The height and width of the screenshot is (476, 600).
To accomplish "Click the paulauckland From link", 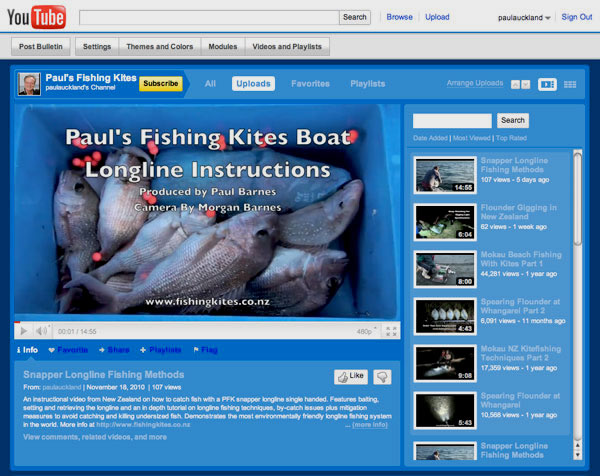I will point(62,387).
